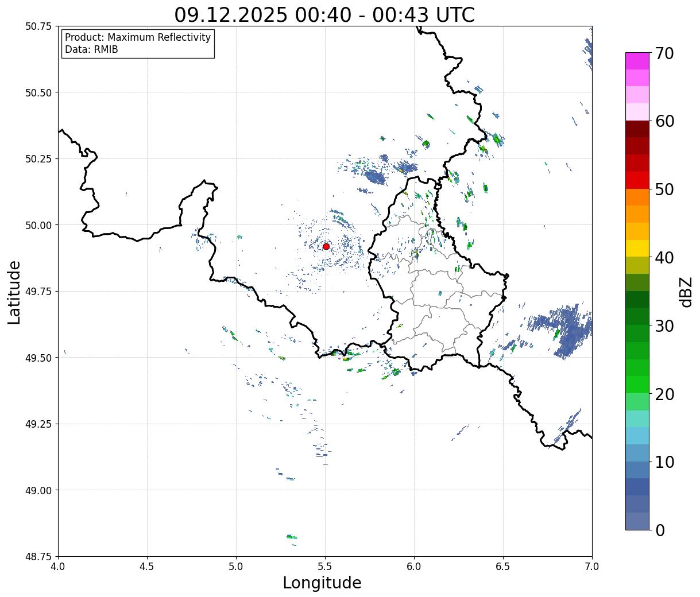
Task: Click the 'Latitude' axis label
Action: pos(14,292)
